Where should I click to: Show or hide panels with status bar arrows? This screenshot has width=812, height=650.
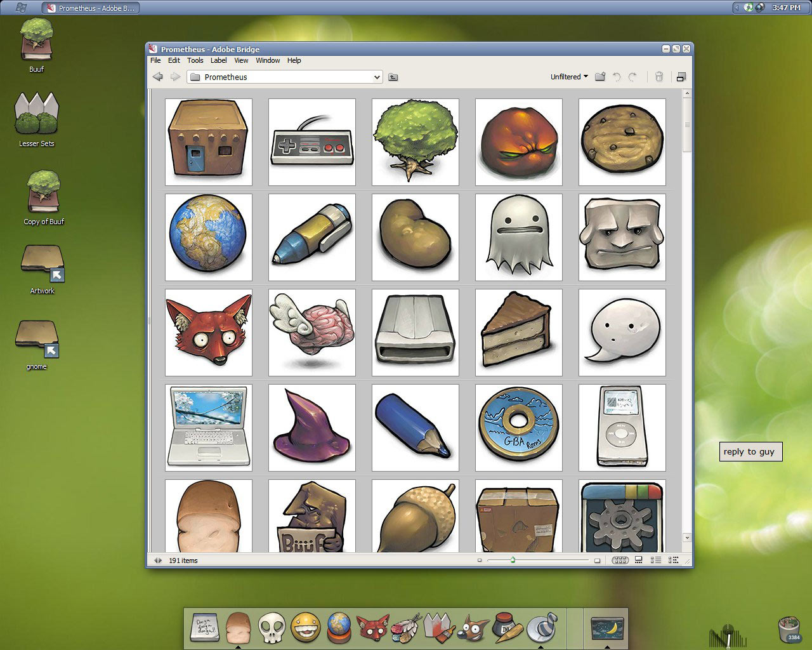(x=158, y=560)
